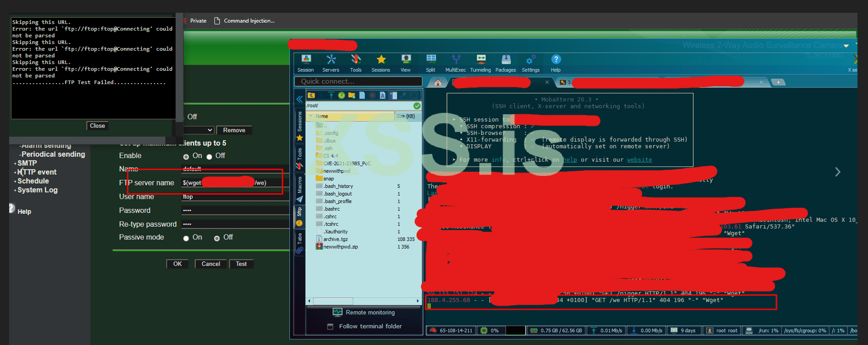This screenshot has height=345, width=868.
Task: Launch MultiExec mode from toolbar
Action: 455,63
